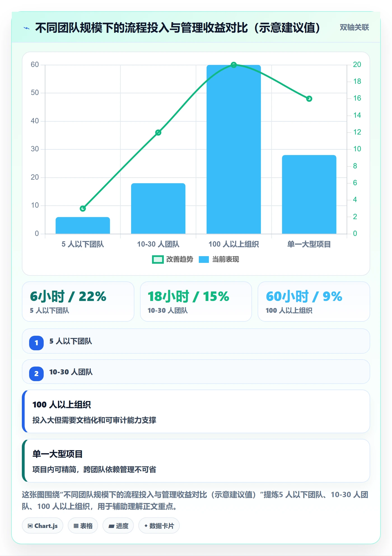The height and width of the screenshot is (556, 392).
Task: Click the 投入大但需要文档化和可审计能力支撑 description
Action: 94,420
